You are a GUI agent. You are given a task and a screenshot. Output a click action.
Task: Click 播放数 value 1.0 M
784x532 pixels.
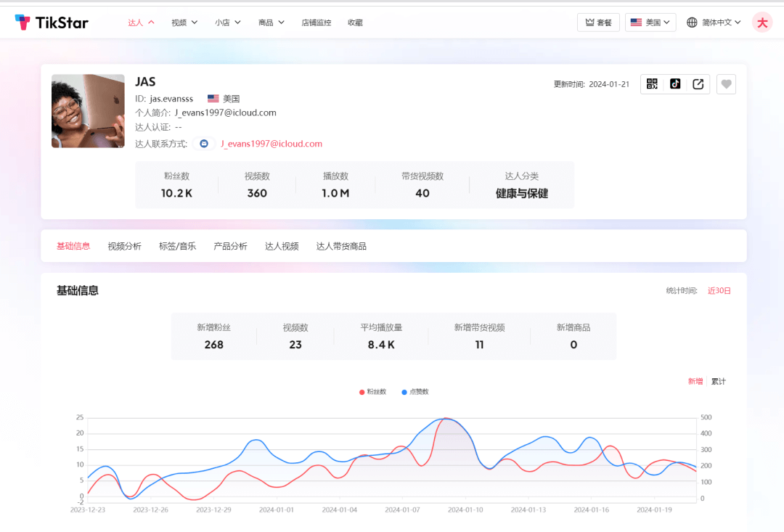335,193
